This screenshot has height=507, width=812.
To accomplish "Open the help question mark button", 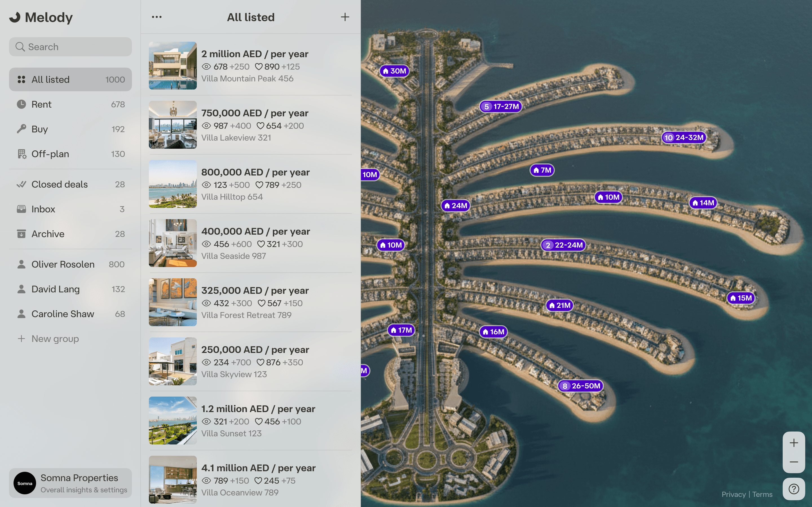I will (x=794, y=489).
